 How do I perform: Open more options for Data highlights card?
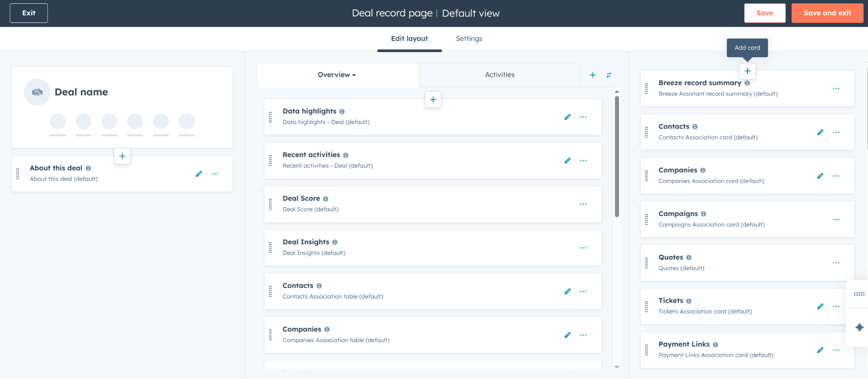tap(583, 117)
